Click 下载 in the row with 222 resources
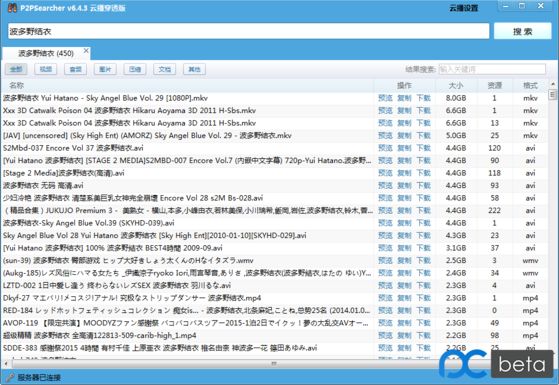 424,210
